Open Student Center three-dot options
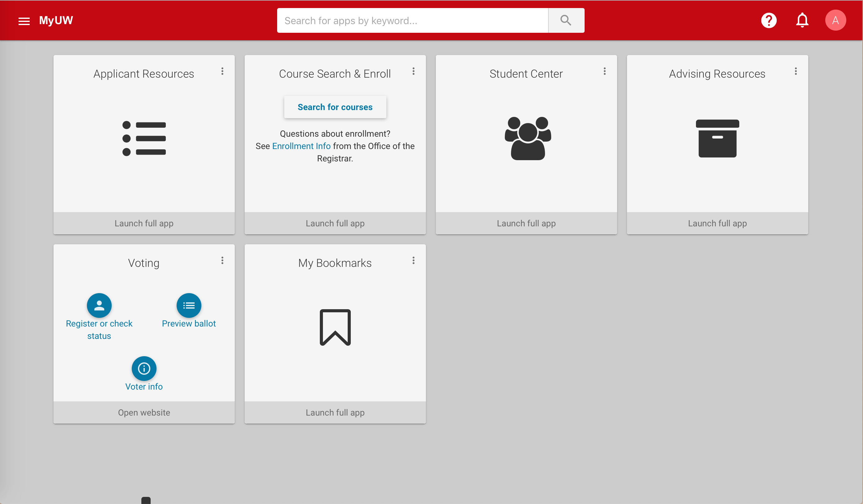This screenshot has height=504, width=863. tap(604, 71)
